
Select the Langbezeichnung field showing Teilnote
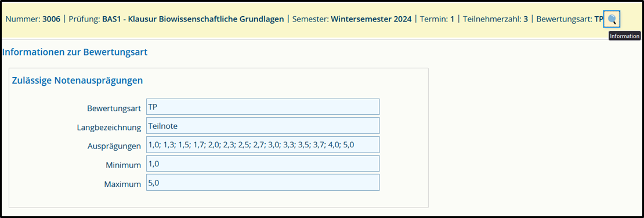pyautogui.click(x=263, y=126)
